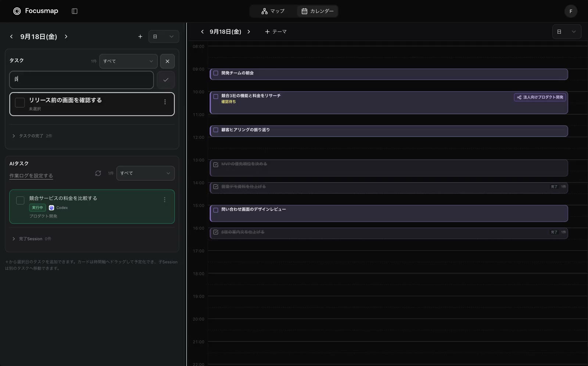
Task: Refresh the AIタスク list
Action: [x=98, y=173]
